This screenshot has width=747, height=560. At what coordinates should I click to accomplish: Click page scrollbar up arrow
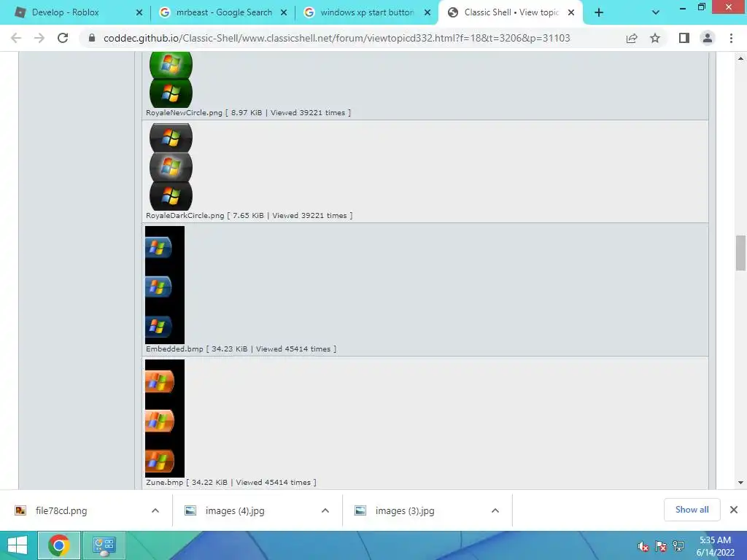point(741,58)
